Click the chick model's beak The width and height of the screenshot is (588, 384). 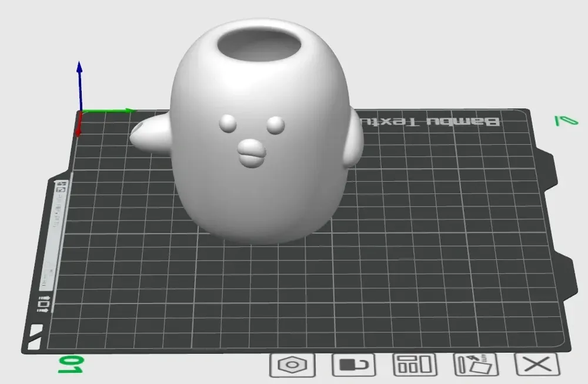[x=252, y=153]
